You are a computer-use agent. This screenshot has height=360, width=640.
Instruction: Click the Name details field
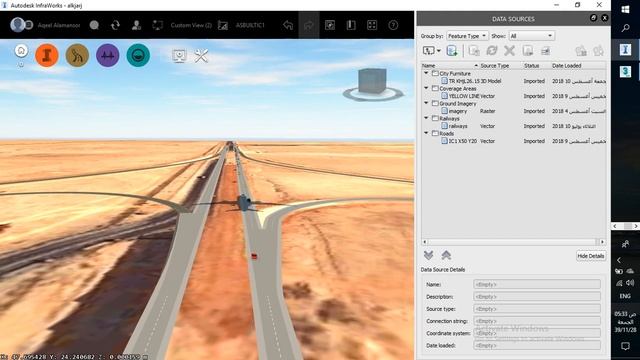(537, 284)
